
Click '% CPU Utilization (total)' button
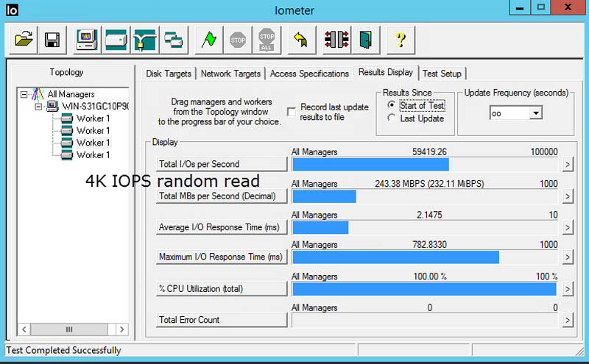click(222, 288)
